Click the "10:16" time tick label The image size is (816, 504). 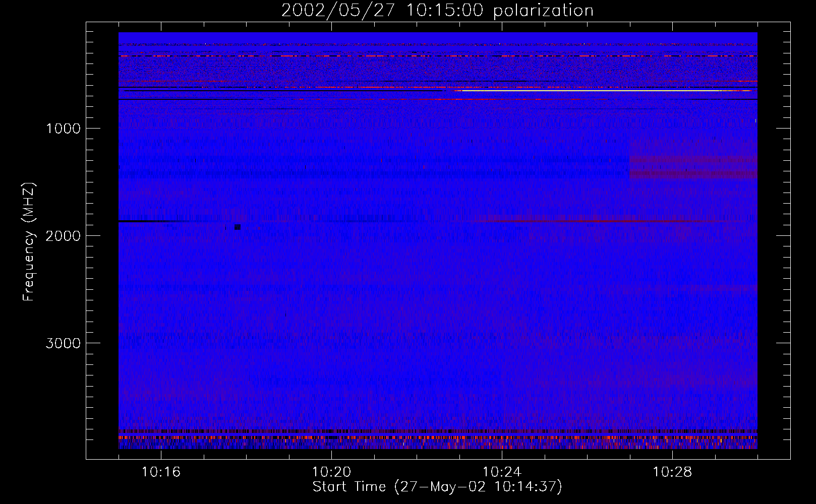[161, 472]
